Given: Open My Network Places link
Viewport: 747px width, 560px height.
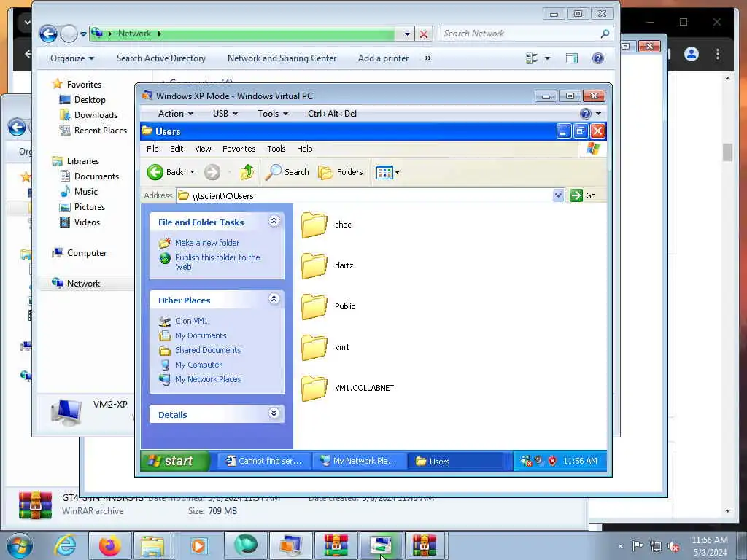Looking at the screenshot, I should 208,379.
